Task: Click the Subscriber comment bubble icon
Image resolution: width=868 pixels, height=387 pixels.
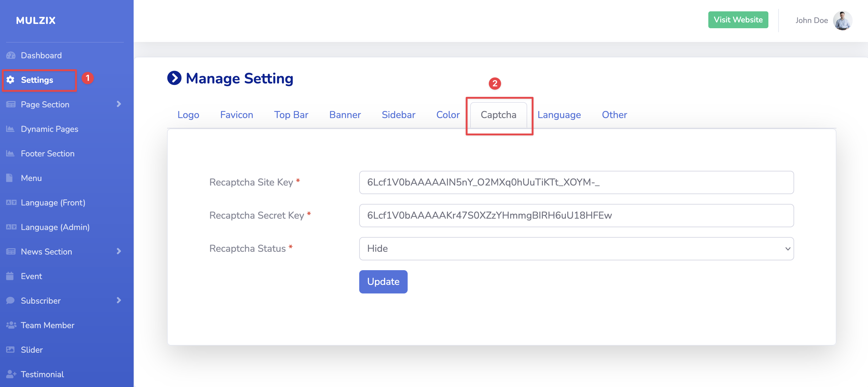Action: click(x=10, y=301)
